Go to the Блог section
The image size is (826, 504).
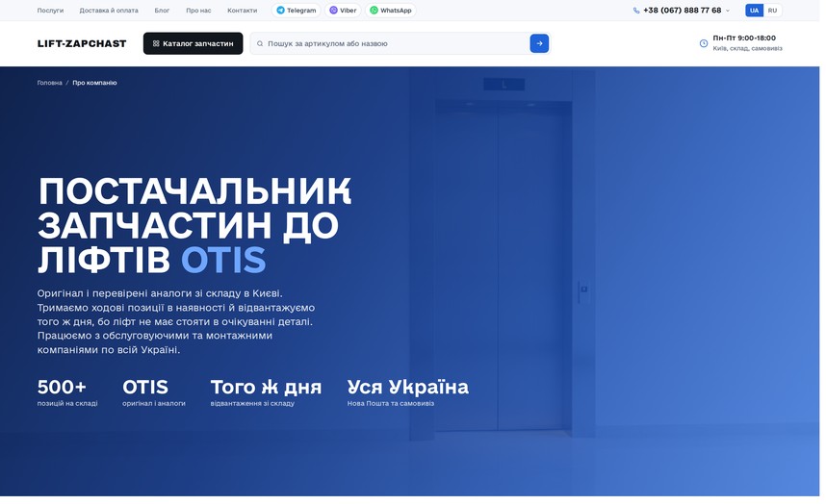tap(162, 11)
